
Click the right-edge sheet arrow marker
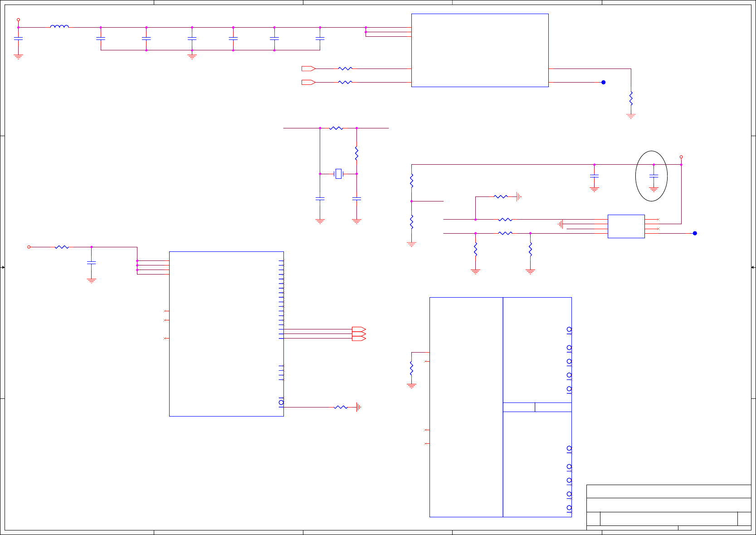pos(753,267)
